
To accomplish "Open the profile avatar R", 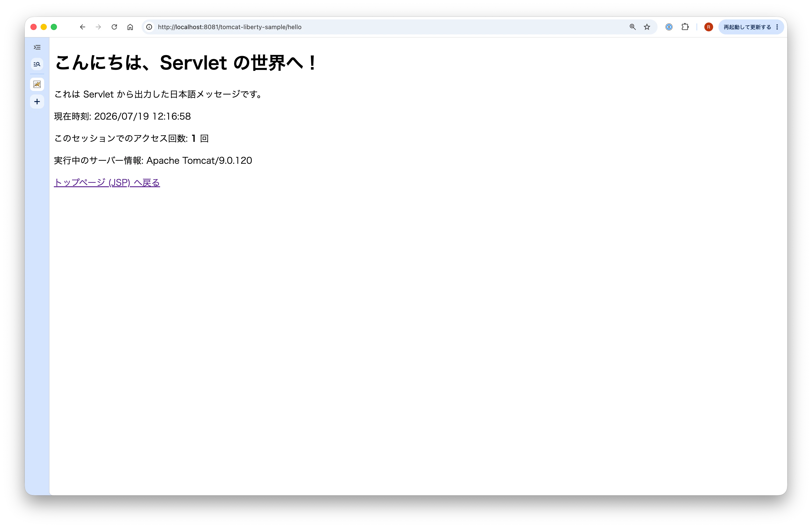I will [x=708, y=27].
